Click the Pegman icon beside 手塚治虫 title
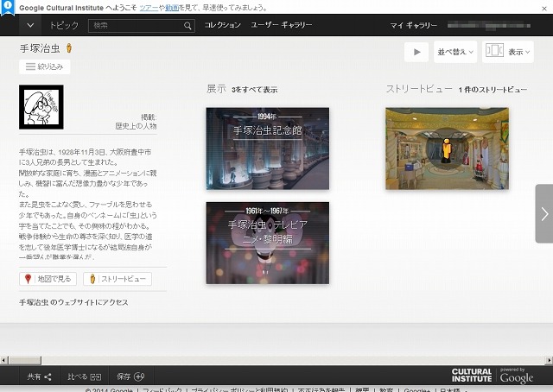Image resolution: width=553 pixels, height=392 pixels. tap(69, 48)
